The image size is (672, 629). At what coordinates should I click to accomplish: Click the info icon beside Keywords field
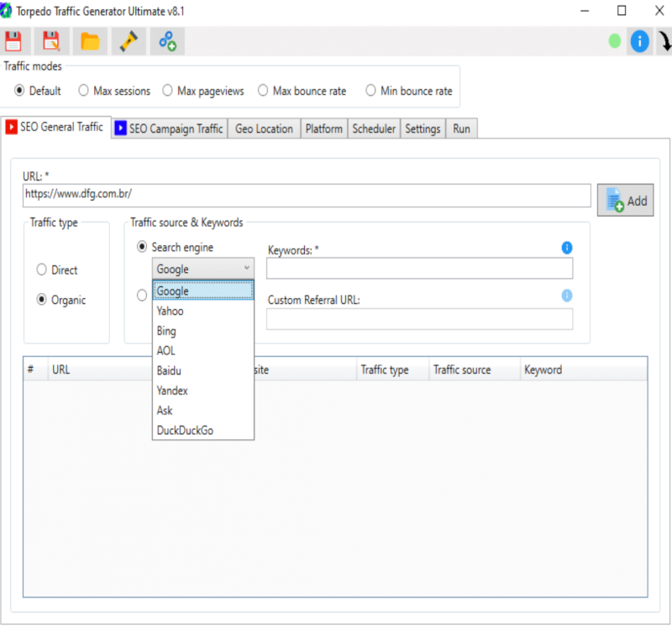pyautogui.click(x=567, y=248)
